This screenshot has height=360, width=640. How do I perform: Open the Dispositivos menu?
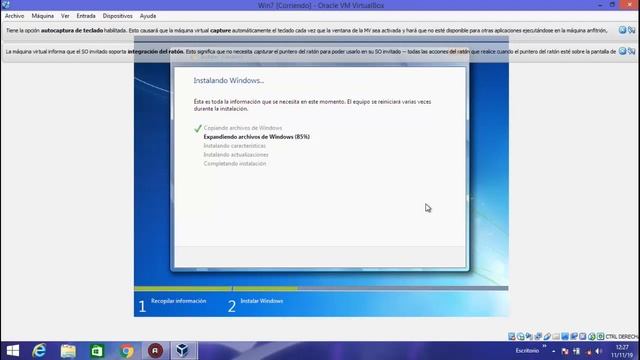pyautogui.click(x=118, y=16)
